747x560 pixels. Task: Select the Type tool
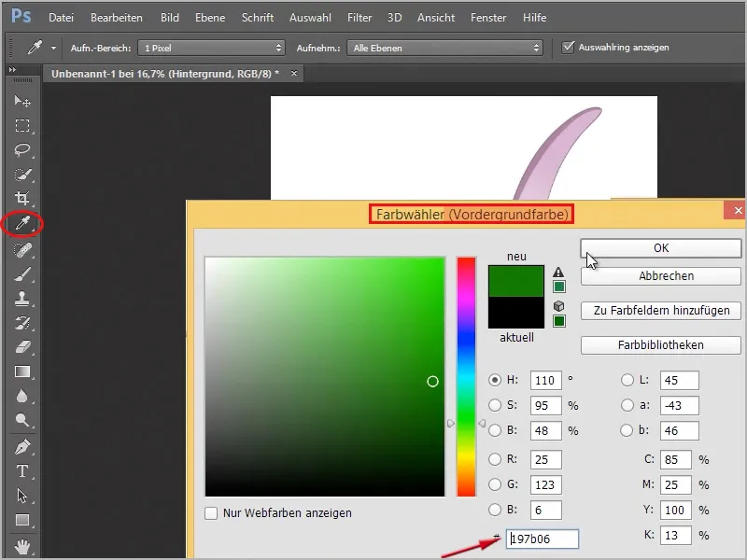(21, 471)
